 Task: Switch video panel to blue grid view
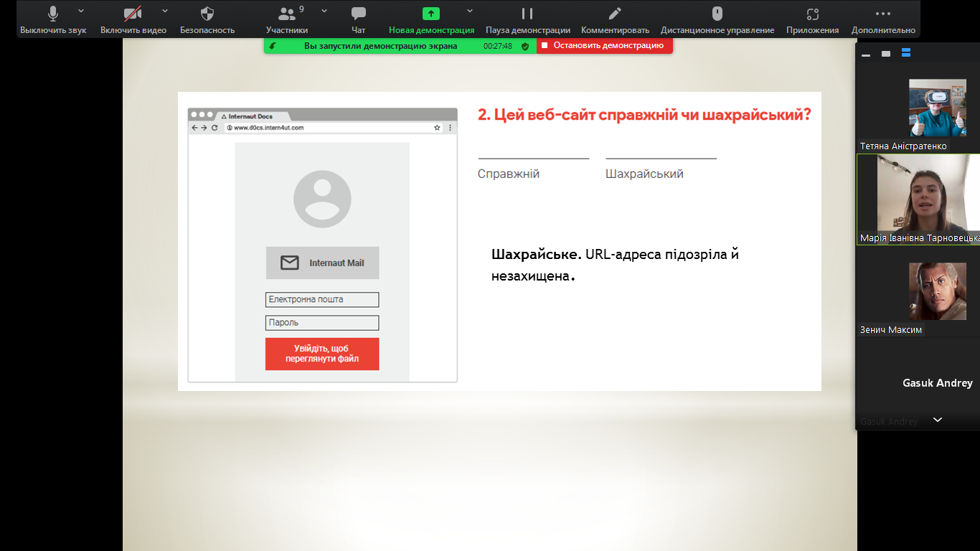(906, 53)
